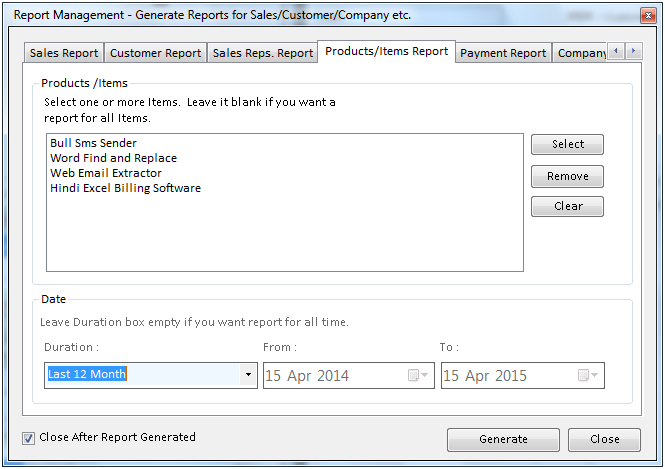Screen dimensions: 665x469
Task: Select Bull Sms Sender in items list
Action: click(93, 143)
